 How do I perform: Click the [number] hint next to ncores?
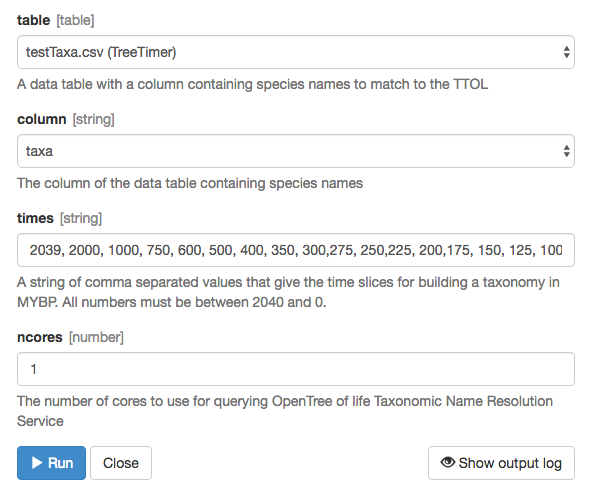pyautogui.click(x=96, y=337)
